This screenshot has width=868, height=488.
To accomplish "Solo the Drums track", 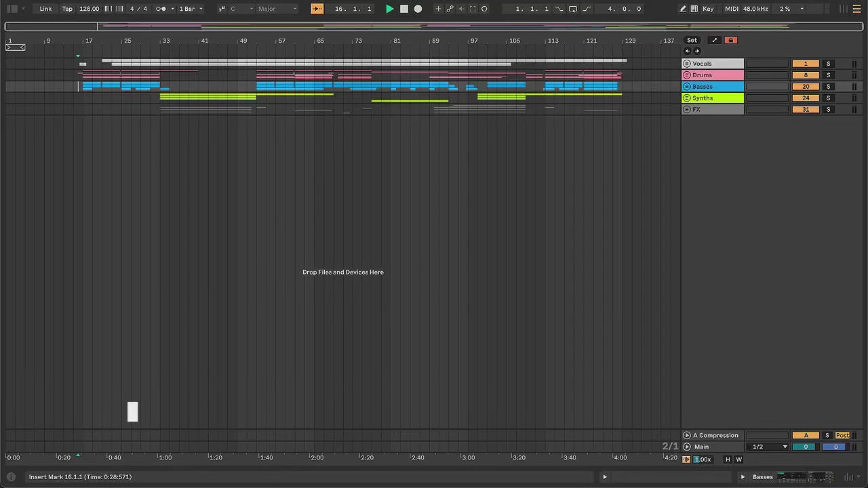I will [x=828, y=75].
